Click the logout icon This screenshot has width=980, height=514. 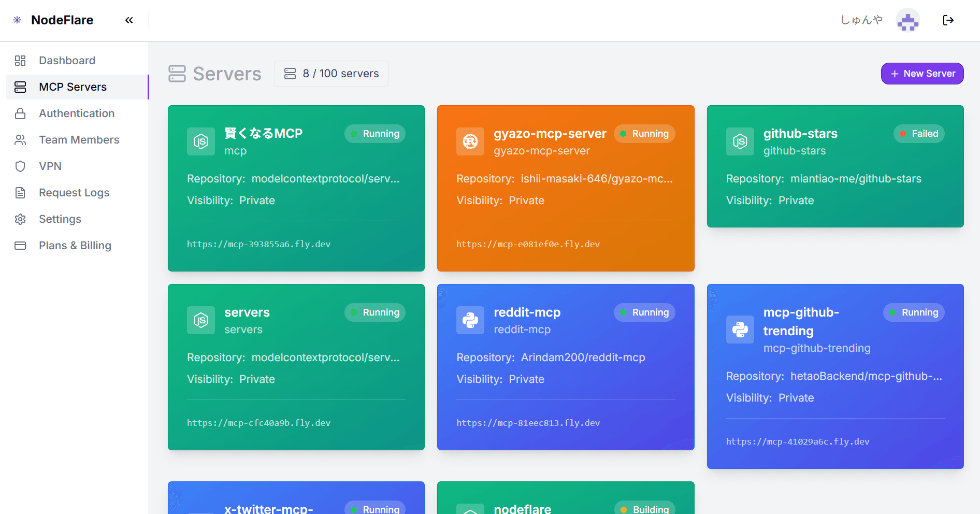click(948, 20)
